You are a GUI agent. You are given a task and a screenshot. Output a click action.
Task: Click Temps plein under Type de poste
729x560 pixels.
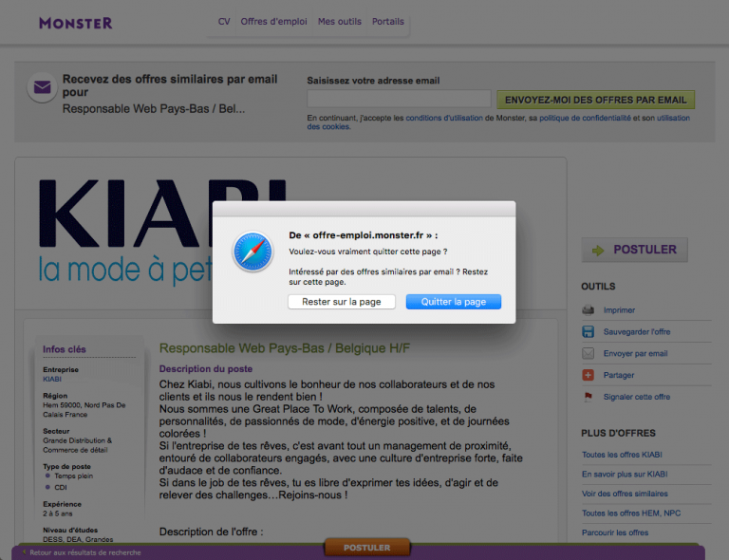pyautogui.click(x=73, y=476)
